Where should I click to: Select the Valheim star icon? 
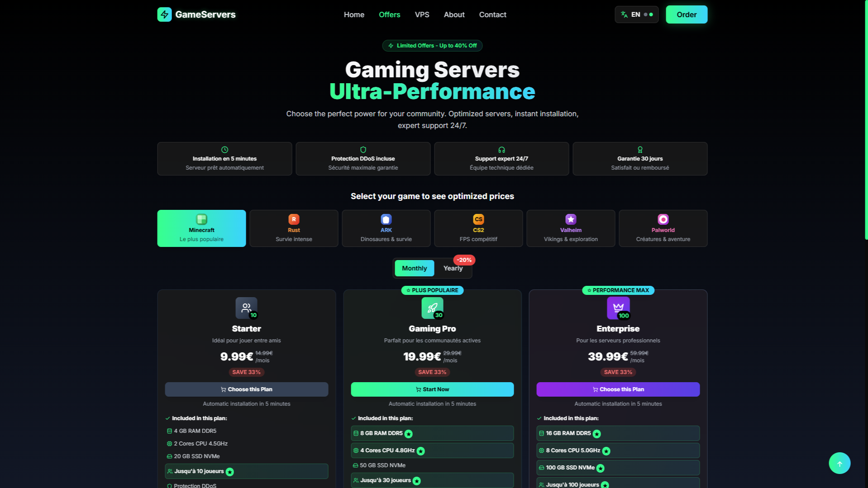click(x=571, y=219)
